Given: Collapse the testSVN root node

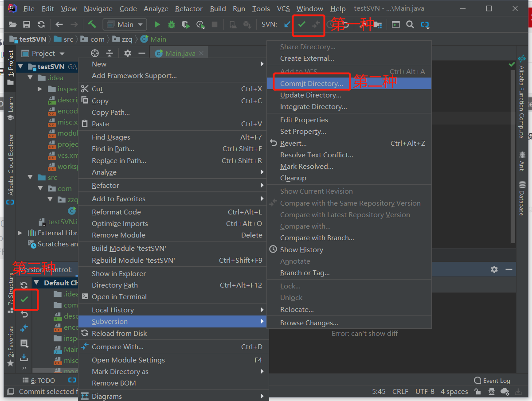Looking at the screenshot, I should coord(20,67).
